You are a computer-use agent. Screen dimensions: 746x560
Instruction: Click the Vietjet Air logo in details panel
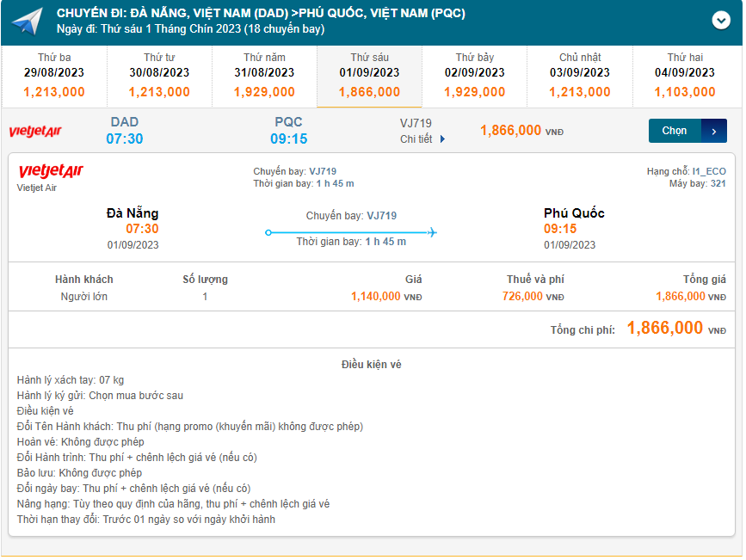pyautogui.click(x=51, y=172)
